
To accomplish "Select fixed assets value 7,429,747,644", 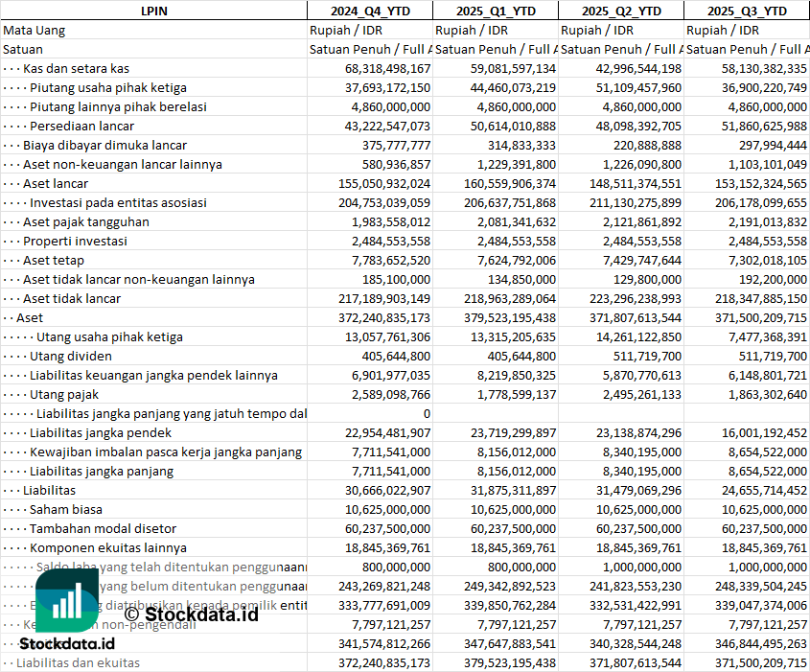I will pos(642,261).
